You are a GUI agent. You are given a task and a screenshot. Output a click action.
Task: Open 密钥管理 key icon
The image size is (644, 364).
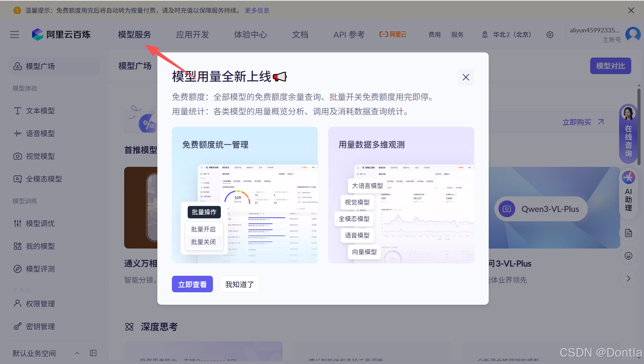(x=40, y=326)
